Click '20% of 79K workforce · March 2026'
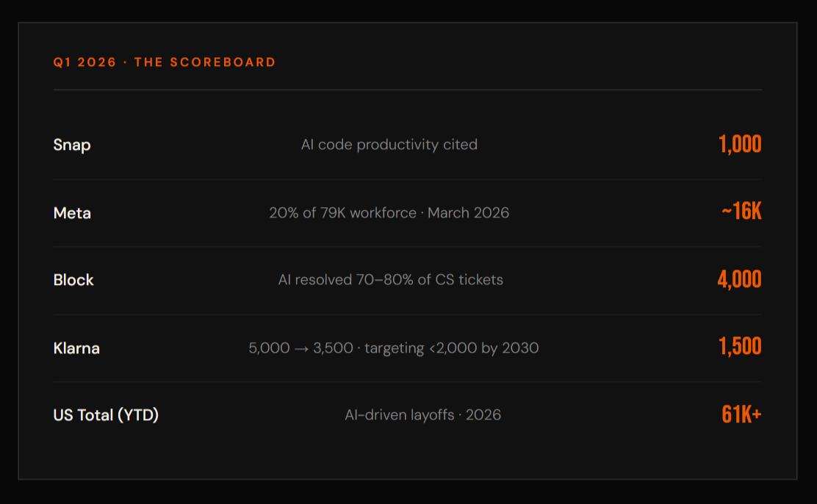 pos(389,212)
